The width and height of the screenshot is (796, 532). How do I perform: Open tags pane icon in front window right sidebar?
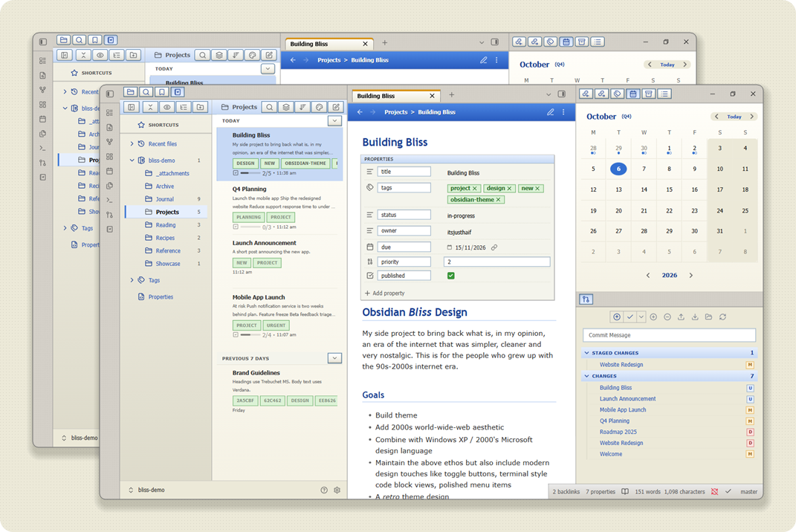pos(618,94)
